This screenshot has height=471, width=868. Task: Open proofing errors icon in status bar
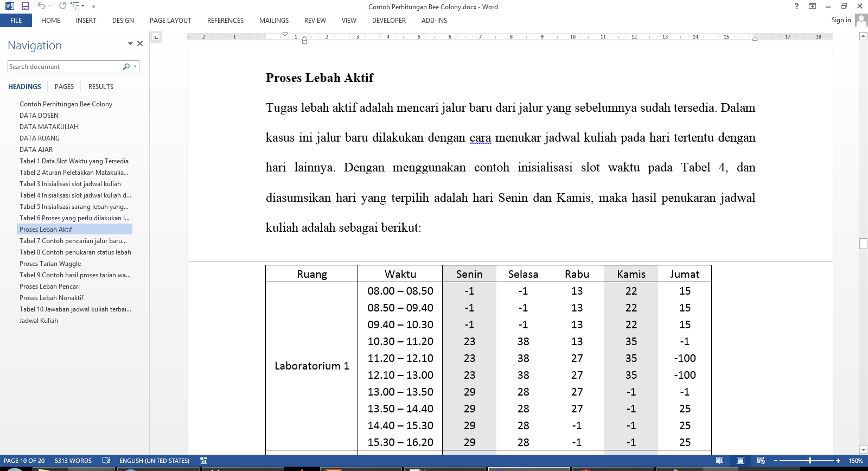coord(106,461)
